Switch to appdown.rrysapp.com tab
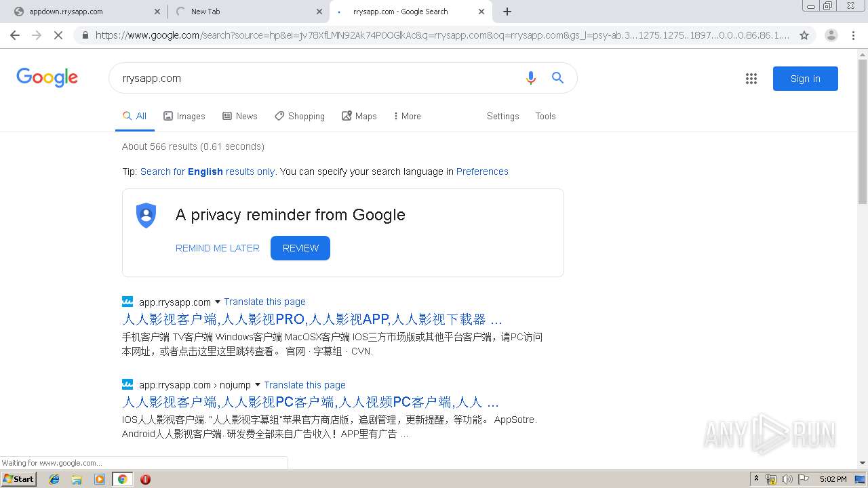Viewport: 868px width, 488px height. tap(84, 12)
